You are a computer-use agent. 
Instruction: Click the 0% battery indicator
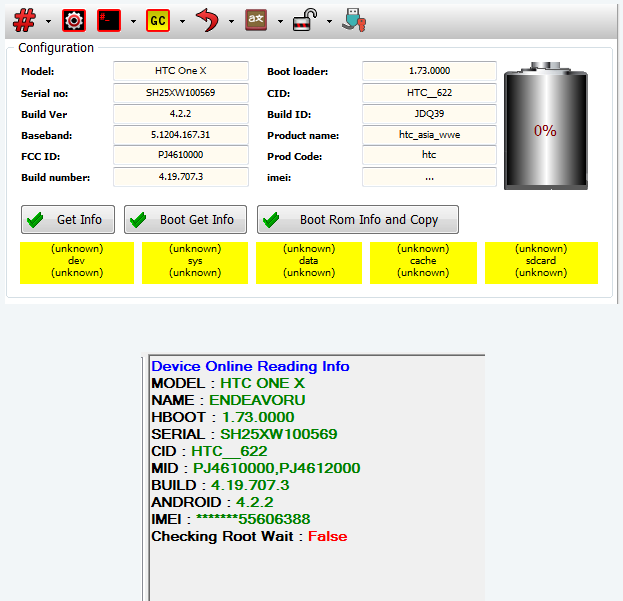[546, 126]
